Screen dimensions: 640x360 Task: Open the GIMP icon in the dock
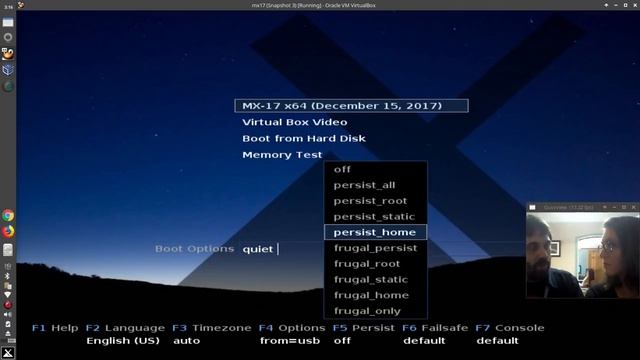pyautogui.click(x=8, y=53)
